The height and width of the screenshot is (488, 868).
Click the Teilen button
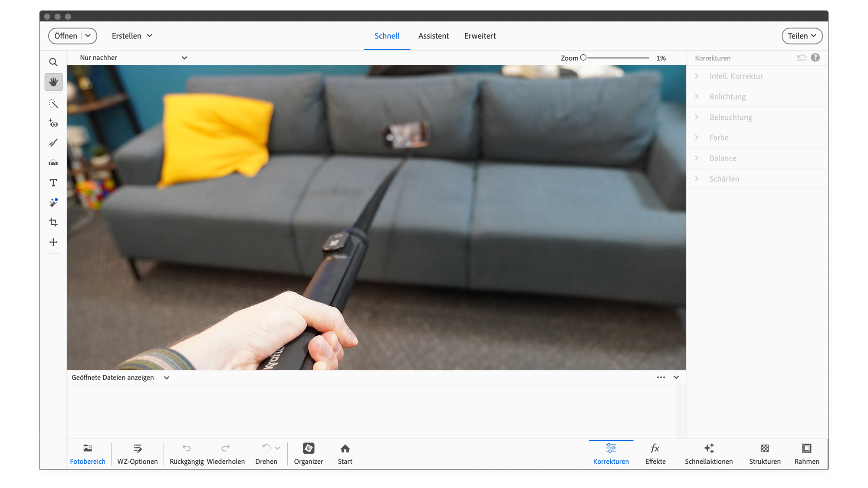pyautogui.click(x=802, y=36)
